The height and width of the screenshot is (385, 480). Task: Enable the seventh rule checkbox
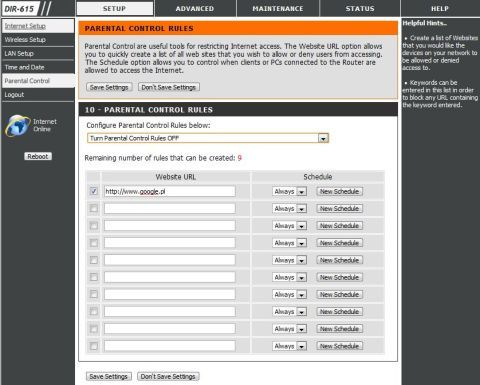(94, 294)
